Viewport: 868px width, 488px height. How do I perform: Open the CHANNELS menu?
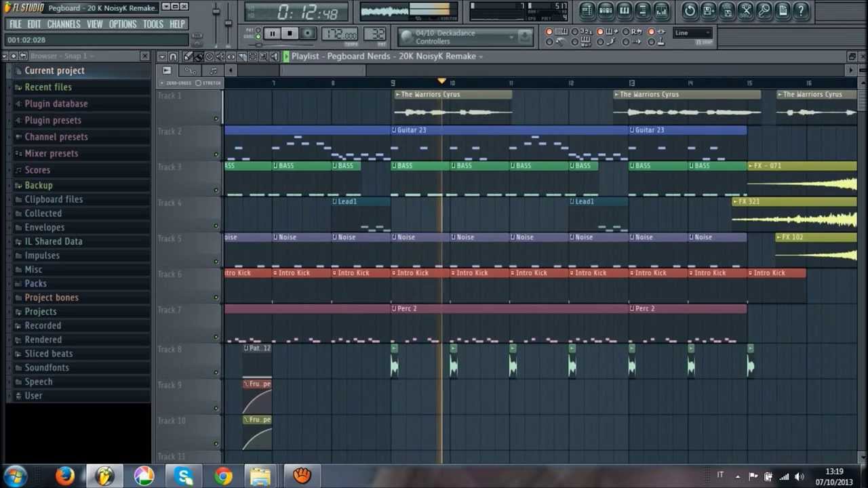(x=64, y=24)
